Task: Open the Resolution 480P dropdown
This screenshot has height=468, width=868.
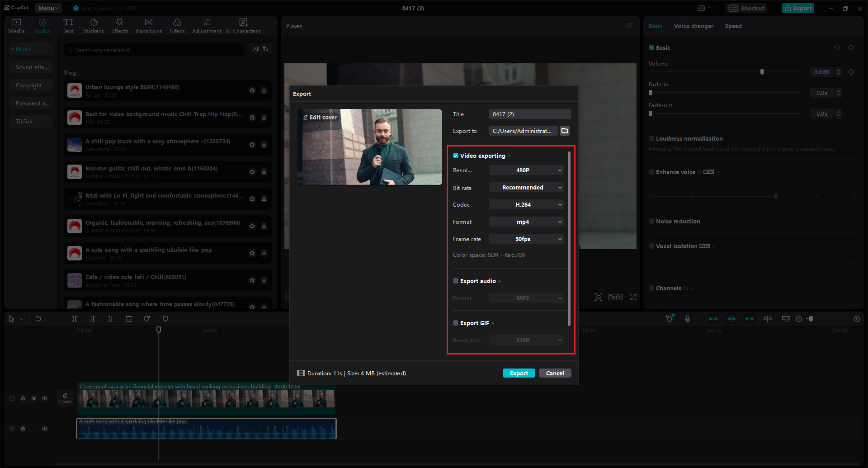Action: [x=527, y=170]
